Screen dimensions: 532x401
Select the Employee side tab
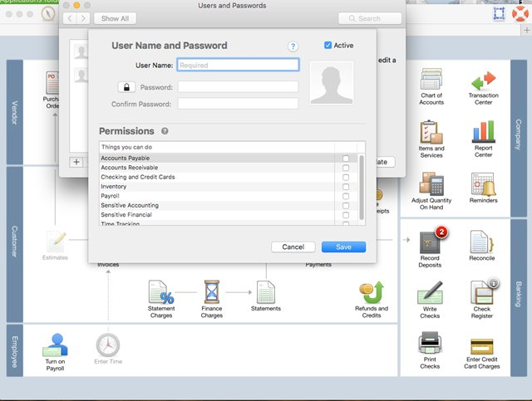(15, 350)
